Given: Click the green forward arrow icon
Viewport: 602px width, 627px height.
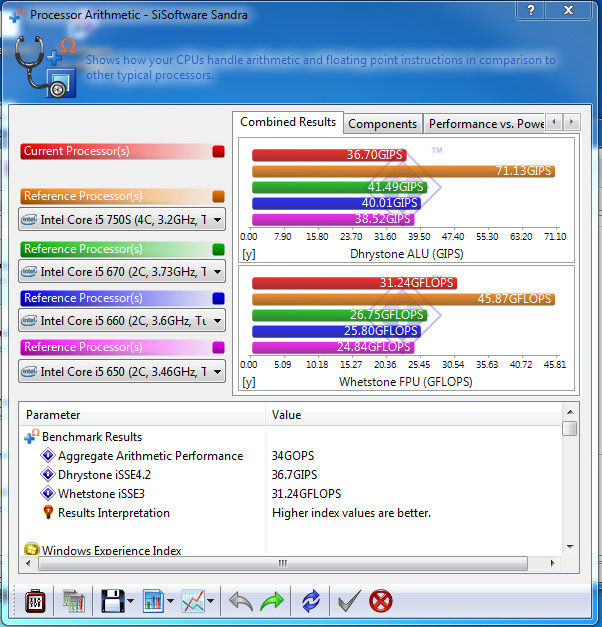Looking at the screenshot, I should [272, 601].
